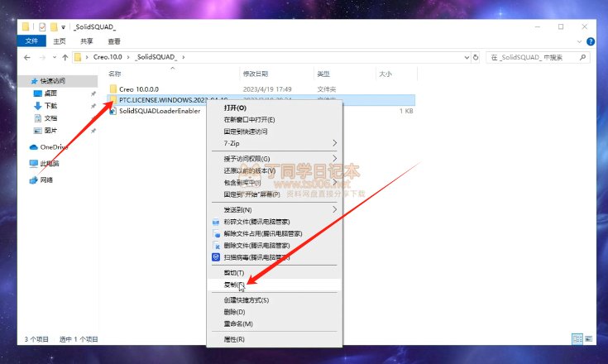Screen dimensions: 608x364
Task: Open the 7-Zip submenu
Action: coord(275,143)
